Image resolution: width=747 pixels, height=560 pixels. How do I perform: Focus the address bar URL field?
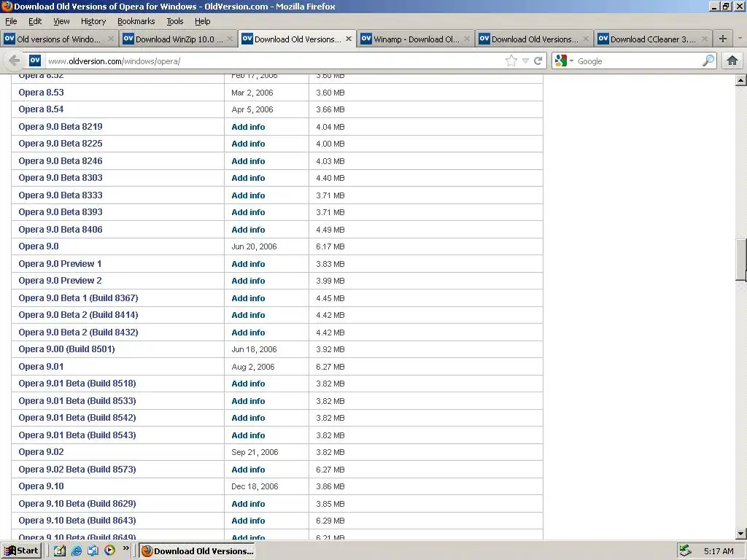click(x=274, y=61)
